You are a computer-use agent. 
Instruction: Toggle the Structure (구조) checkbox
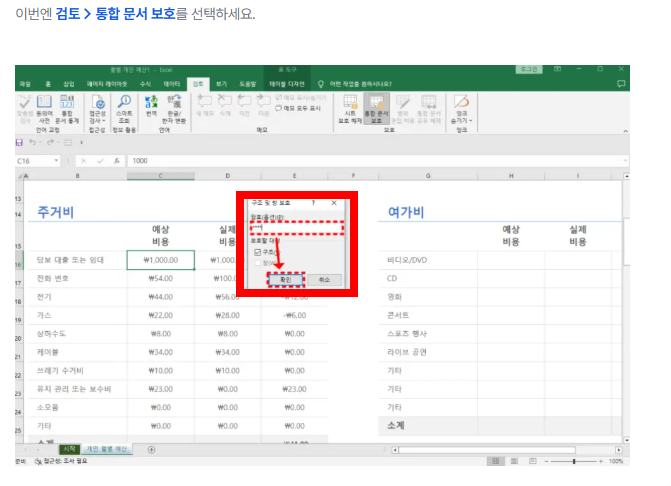pyautogui.click(x=258, y=252)
